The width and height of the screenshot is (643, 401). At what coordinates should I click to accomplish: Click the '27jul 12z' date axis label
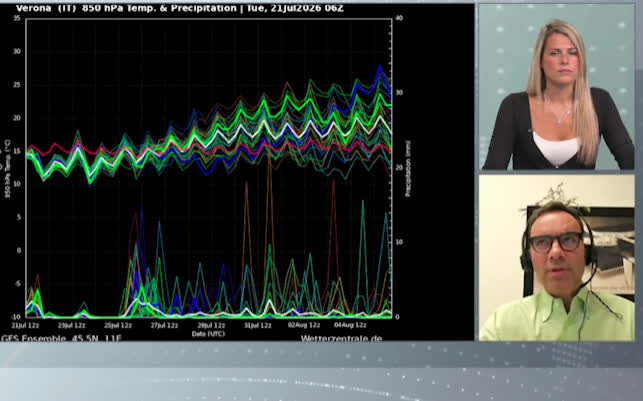[164, 326]
